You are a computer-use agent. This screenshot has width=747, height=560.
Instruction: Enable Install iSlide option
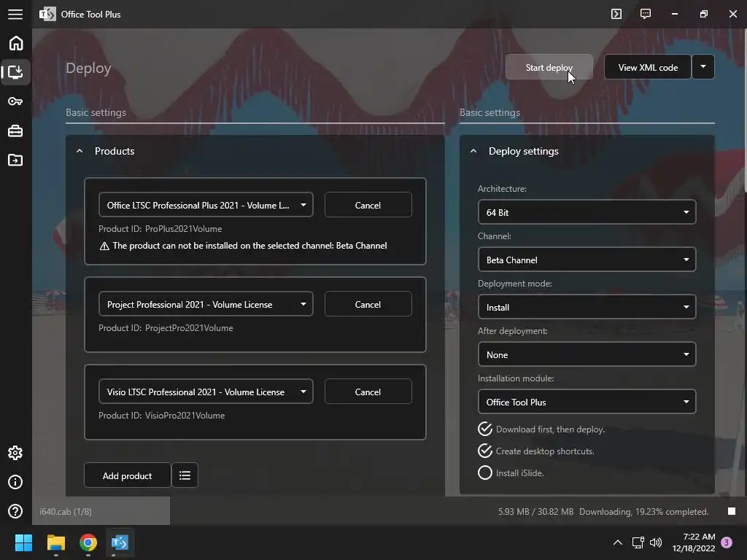tap(511, 472)
